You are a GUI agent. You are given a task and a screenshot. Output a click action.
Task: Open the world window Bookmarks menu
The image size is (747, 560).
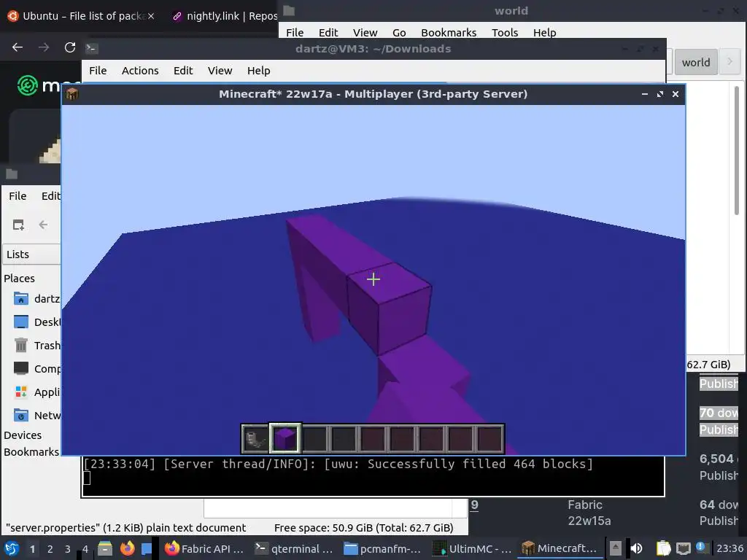coord(449,32)
